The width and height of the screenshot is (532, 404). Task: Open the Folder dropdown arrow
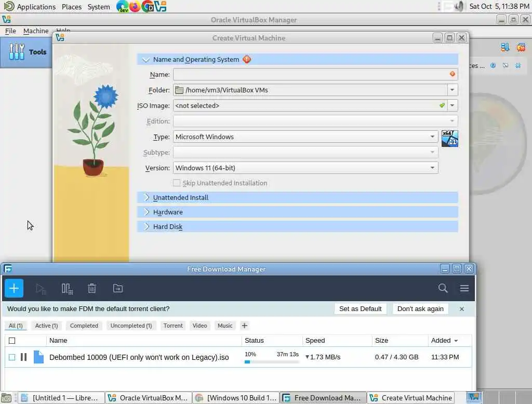point(453,90)
